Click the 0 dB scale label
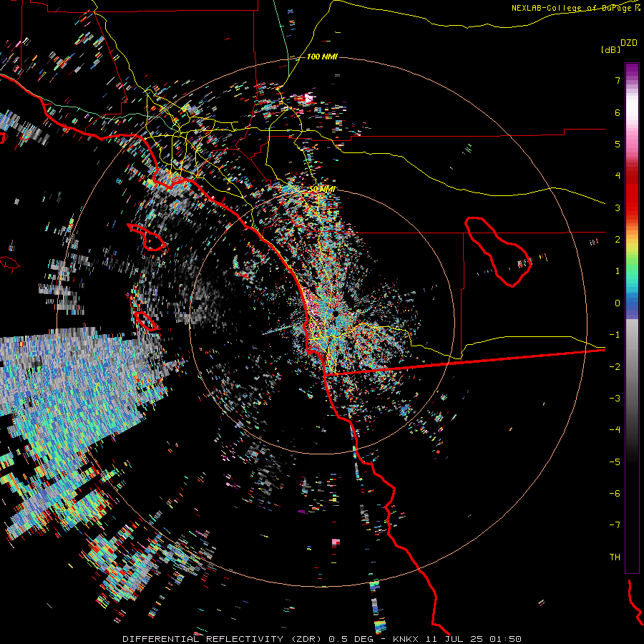The height and width of the screenshot is (644, 644). [618, 303]
